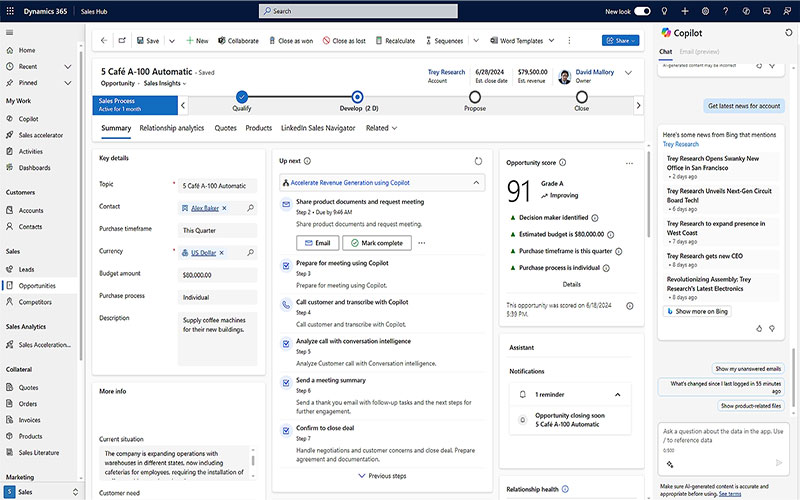Check Send a meeting summary step

(286, 383)
